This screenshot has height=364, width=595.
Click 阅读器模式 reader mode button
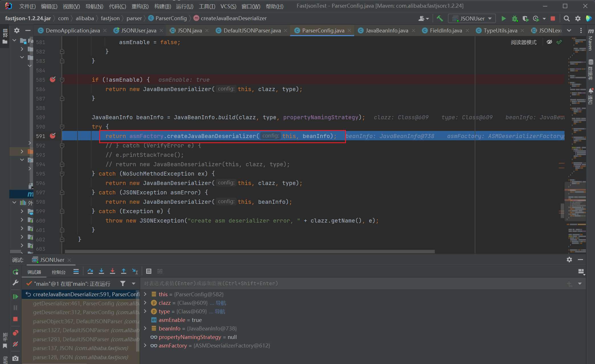(523, 42)
